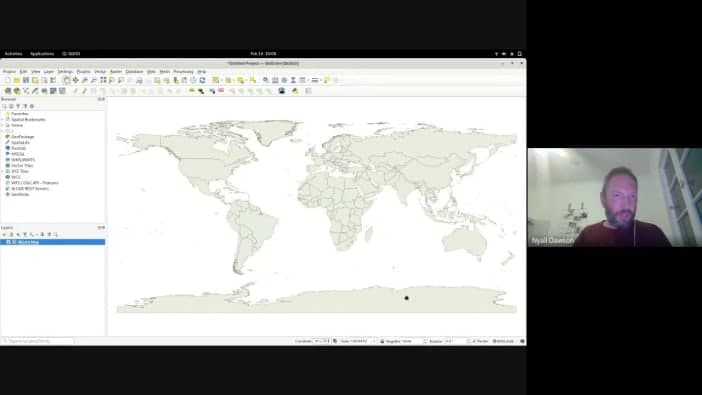Remove the selected layer from Layers panel
The width and height of the screenshot is (702, 395).
(56, 235)
